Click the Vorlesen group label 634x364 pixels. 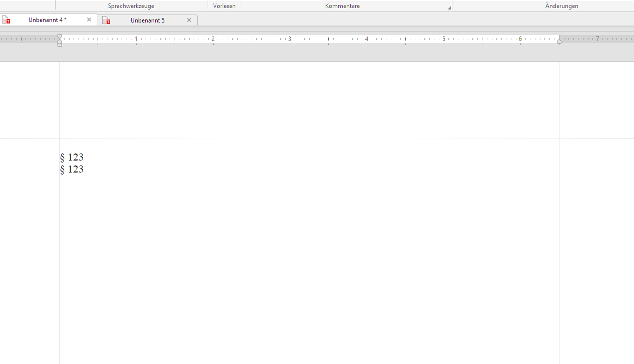pyautogui.click(x=224, y=6)
